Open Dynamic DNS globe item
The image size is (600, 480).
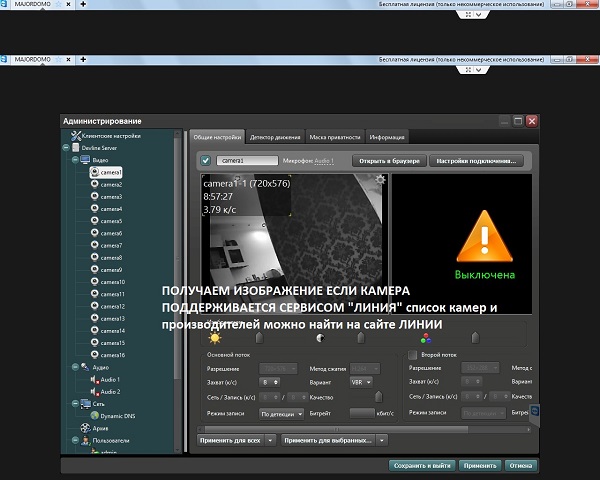93,415
